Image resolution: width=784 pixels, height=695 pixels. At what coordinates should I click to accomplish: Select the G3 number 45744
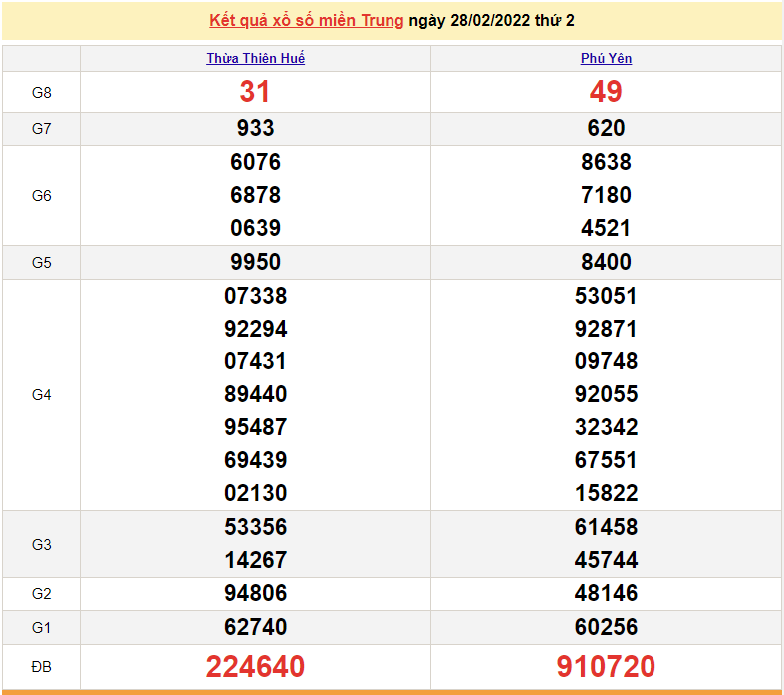[606, 560]
